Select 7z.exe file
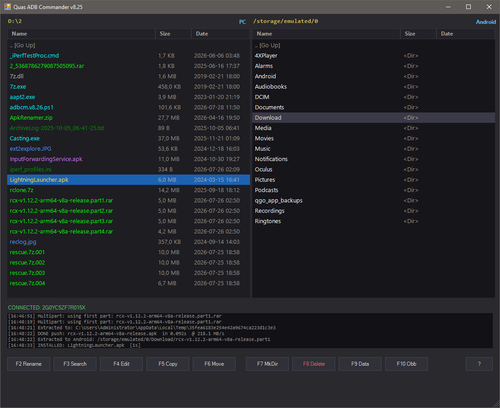 (128, 87)
